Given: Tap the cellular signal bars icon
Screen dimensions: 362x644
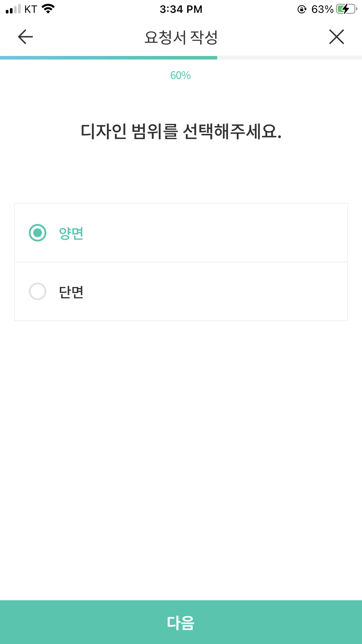Looking at the screenshot, I should tap(13, 9).
